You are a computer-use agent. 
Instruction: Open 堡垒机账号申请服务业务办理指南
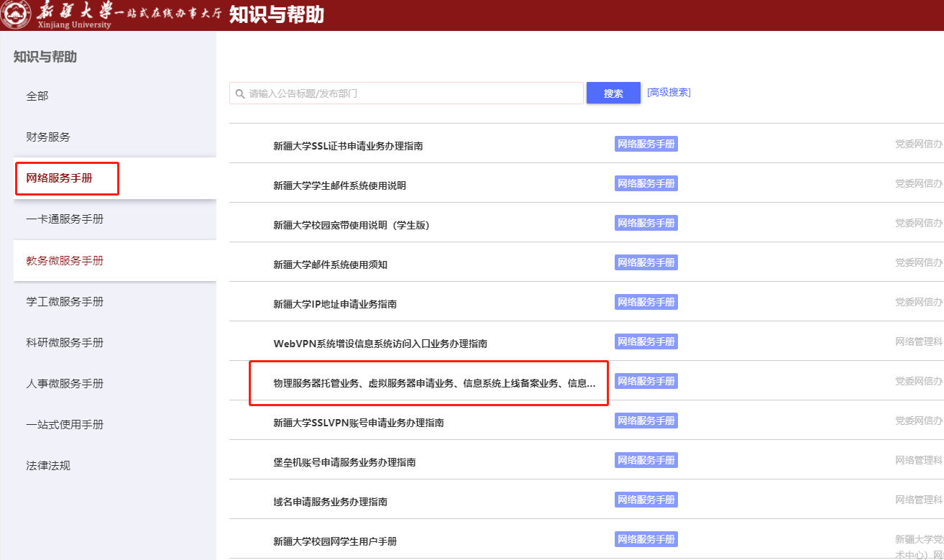coord(344,462)
